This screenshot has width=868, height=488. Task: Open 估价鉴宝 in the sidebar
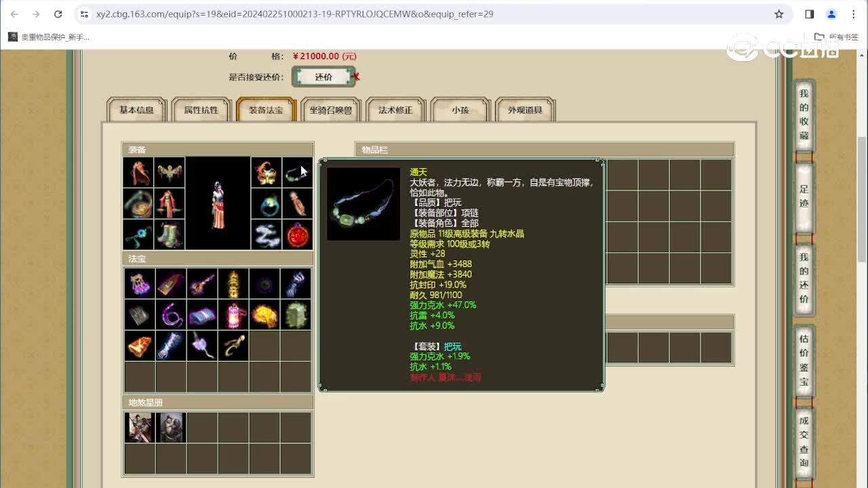tap(804, 360)
